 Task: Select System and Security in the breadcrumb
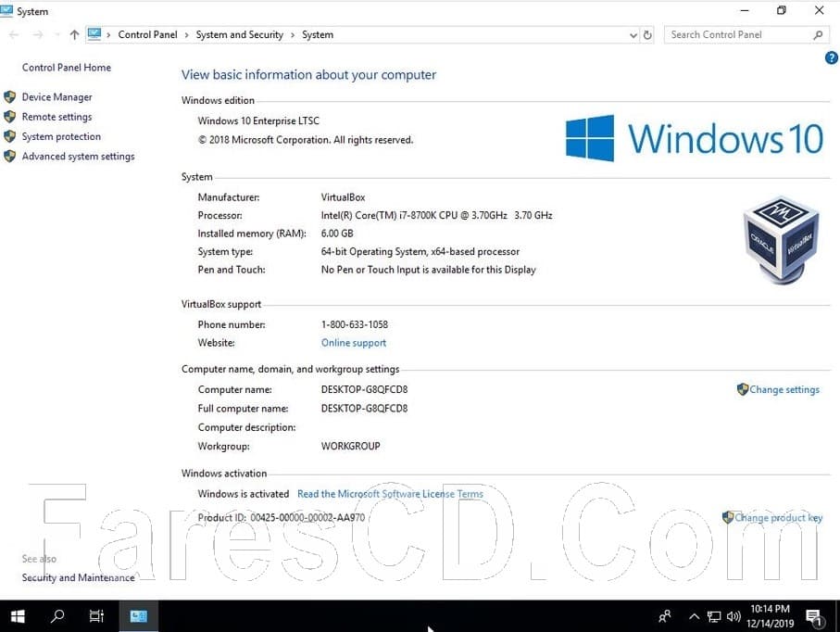(x=240, y=35)
